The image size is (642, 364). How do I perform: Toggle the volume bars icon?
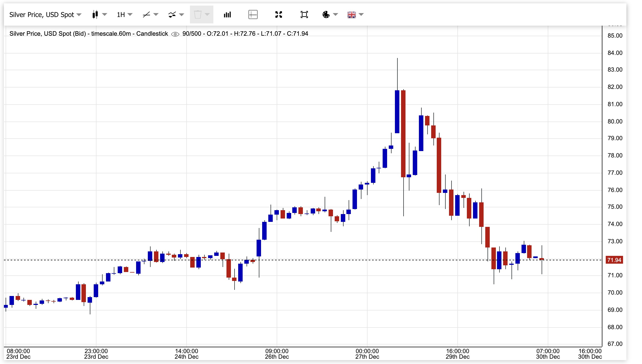[227, 14]
